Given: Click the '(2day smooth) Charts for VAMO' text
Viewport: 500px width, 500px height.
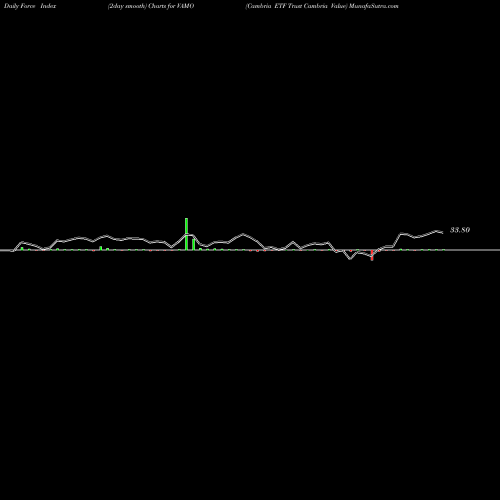Looking at the screenshot, I should coord(151,6).
